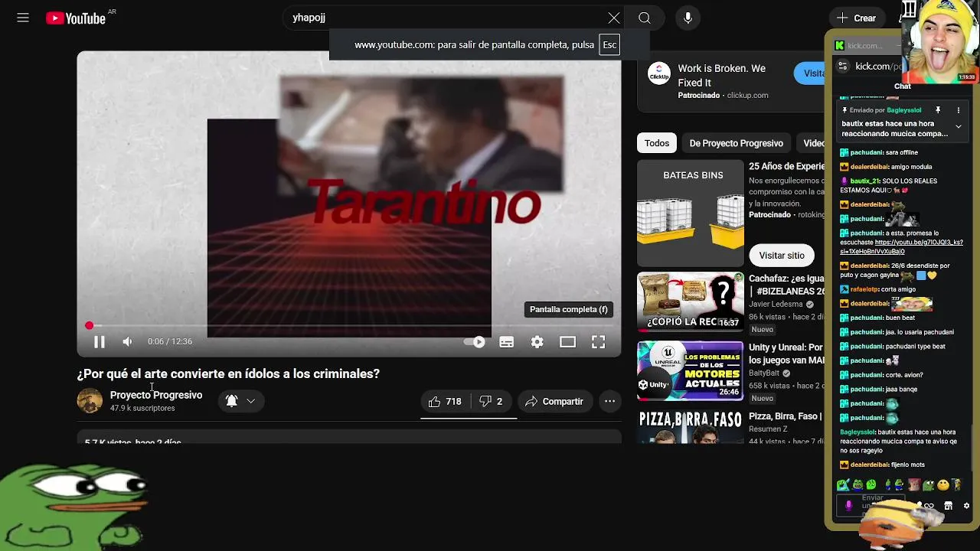Unpin the pinned chat message with the pin icon

click(x=938, y=110)
